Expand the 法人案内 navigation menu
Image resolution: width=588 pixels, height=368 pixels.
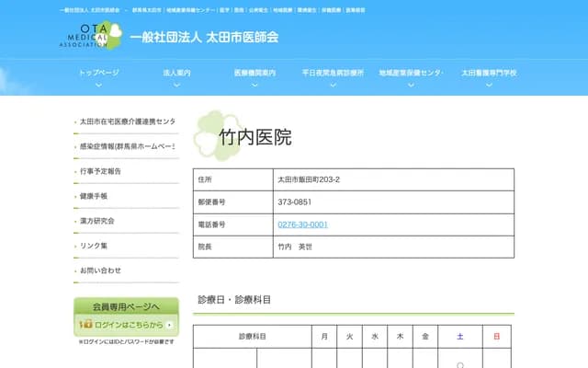pyautogui.click(x=176, y=73)
